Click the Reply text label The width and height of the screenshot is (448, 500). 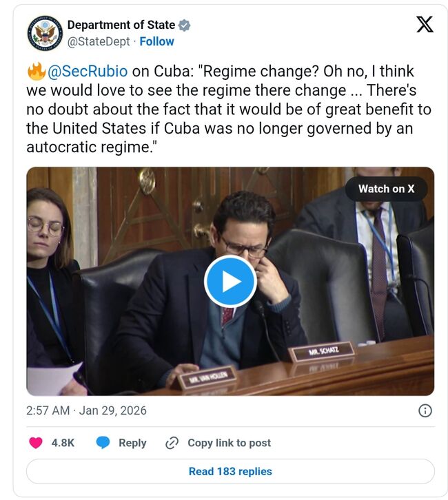pos(132,443)
